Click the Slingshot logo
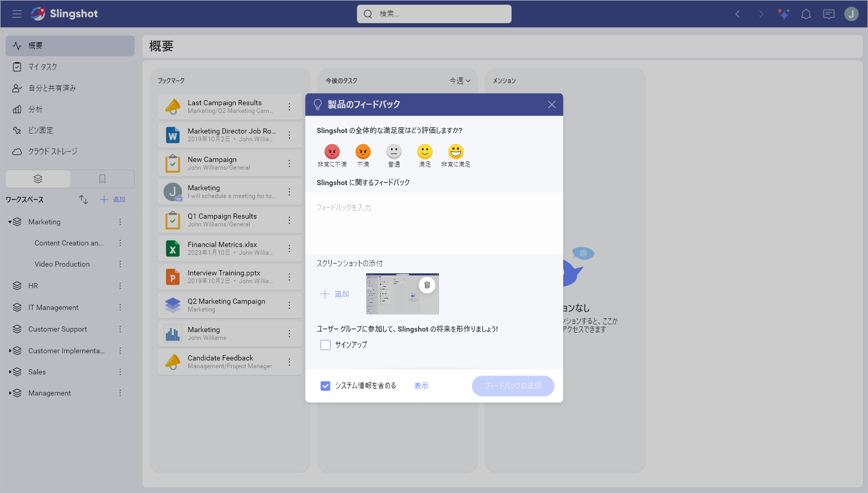This screenshot has height=493, width=868. pos(64,14)
